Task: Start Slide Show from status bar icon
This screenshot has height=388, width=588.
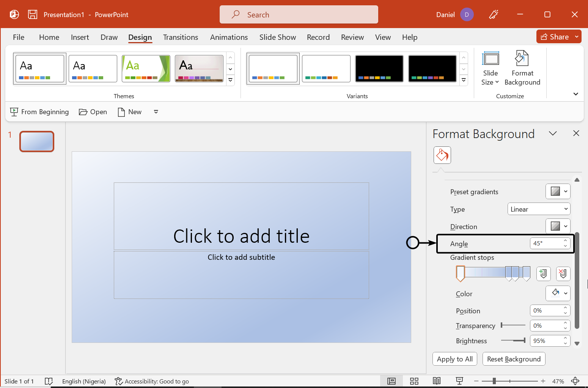Action: (x=459, y=381)
